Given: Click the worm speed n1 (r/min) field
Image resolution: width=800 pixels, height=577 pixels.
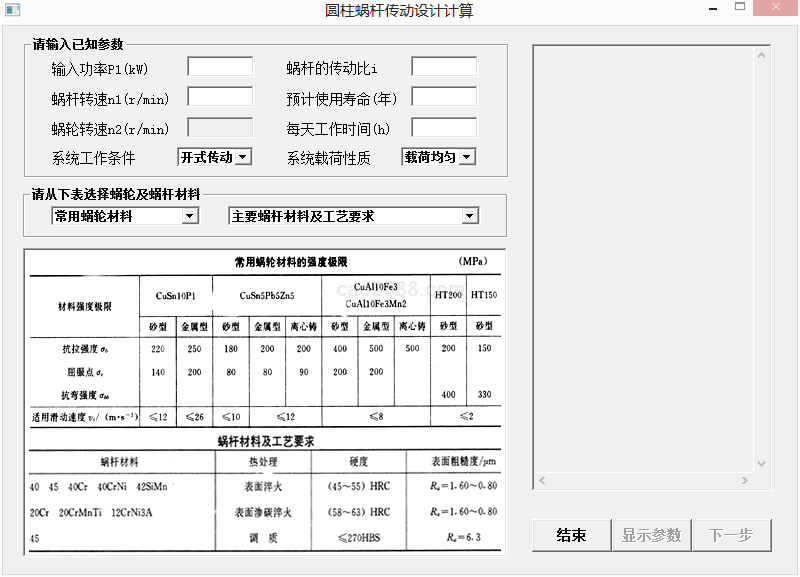Looking at the screenshot, I should (220, 97).
